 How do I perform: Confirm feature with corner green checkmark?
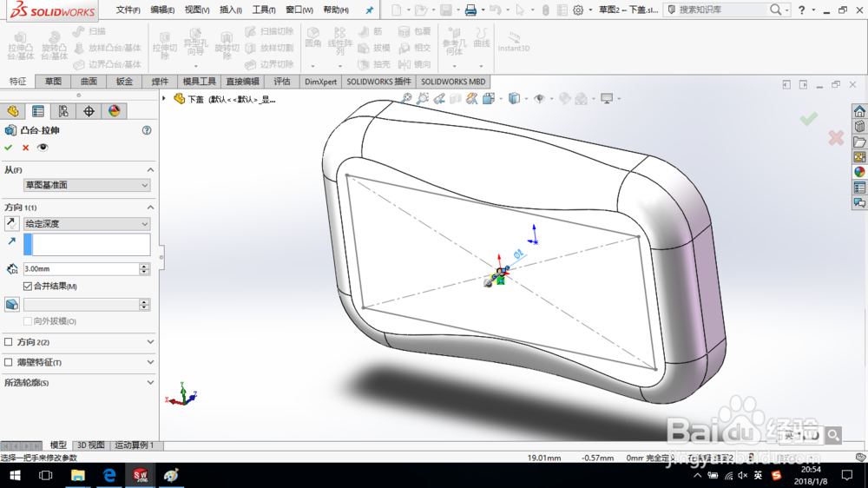(809, 118)
